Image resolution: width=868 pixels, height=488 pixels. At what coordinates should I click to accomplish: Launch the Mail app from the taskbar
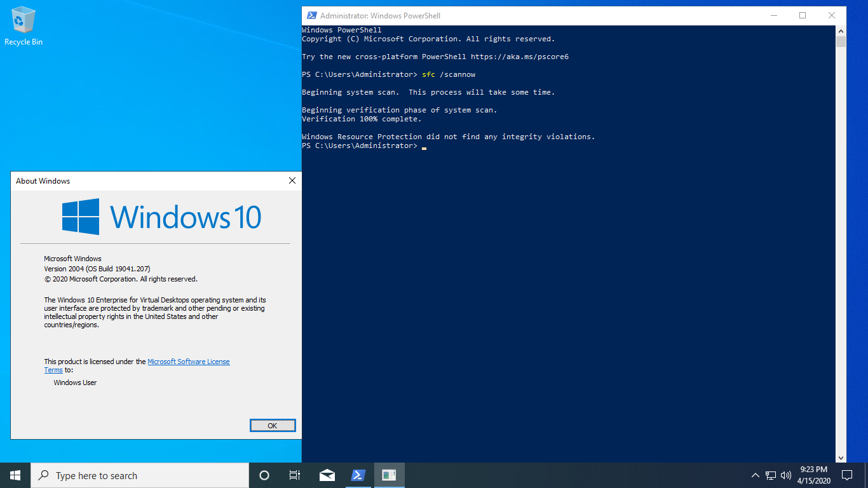point(327,475)
